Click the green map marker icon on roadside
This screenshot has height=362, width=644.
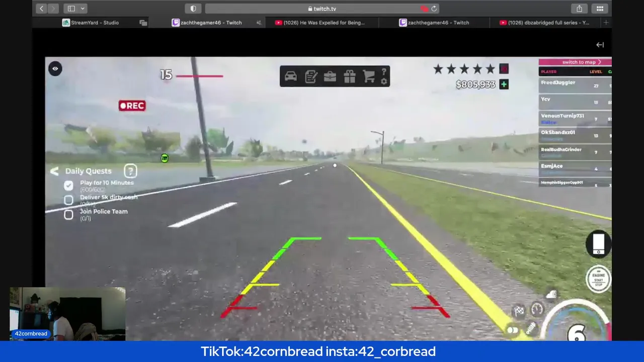[x=165, y=158]
